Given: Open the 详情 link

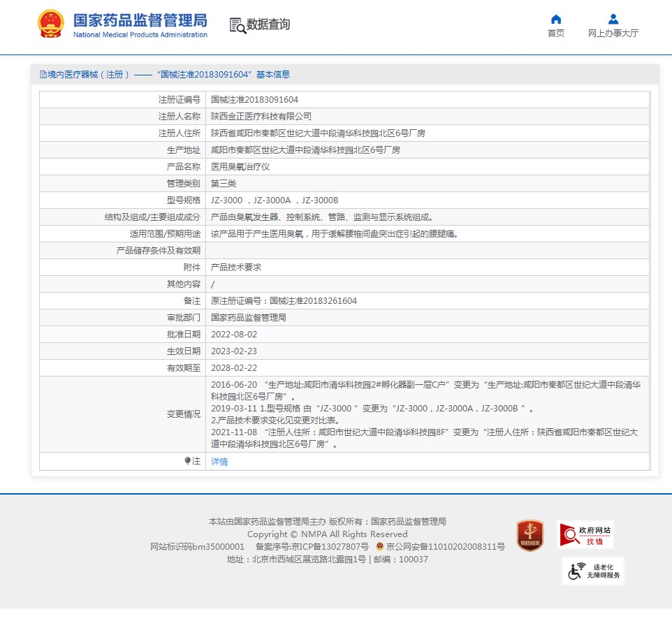Looking at the screenshot, I should [x=219, y=462].
